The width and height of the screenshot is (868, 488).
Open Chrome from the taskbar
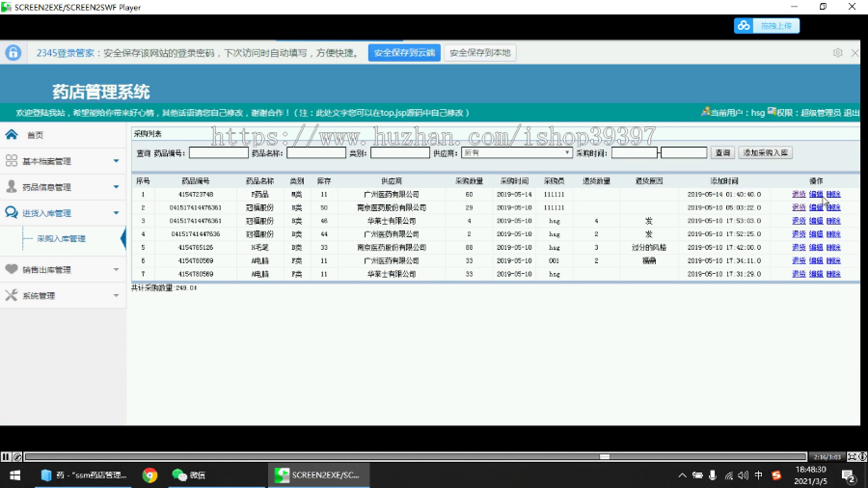point(149,474)
